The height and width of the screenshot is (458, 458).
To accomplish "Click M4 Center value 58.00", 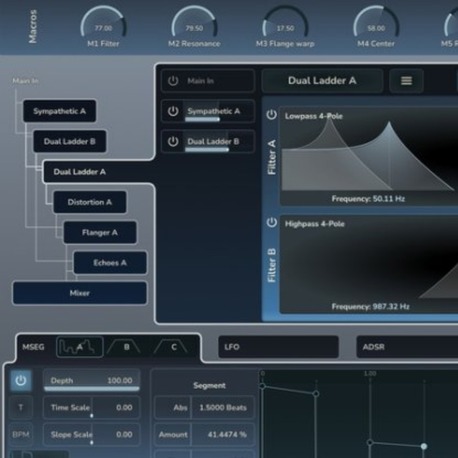I will pos(376,28).
